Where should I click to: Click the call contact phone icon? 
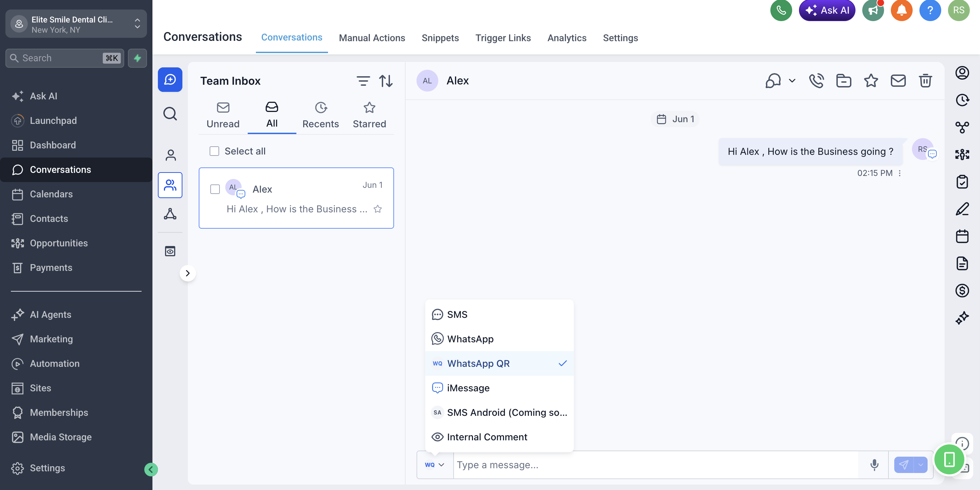coord(816,81)
